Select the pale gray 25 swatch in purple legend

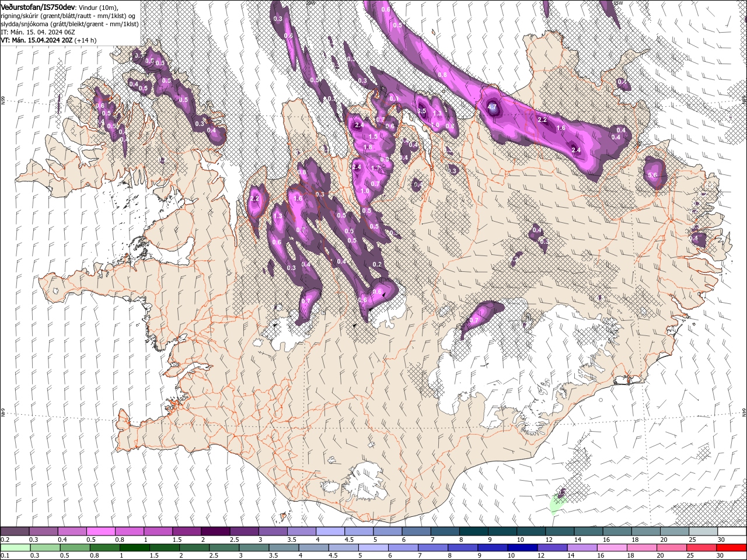pyautogui.click(x=703, y=531)
